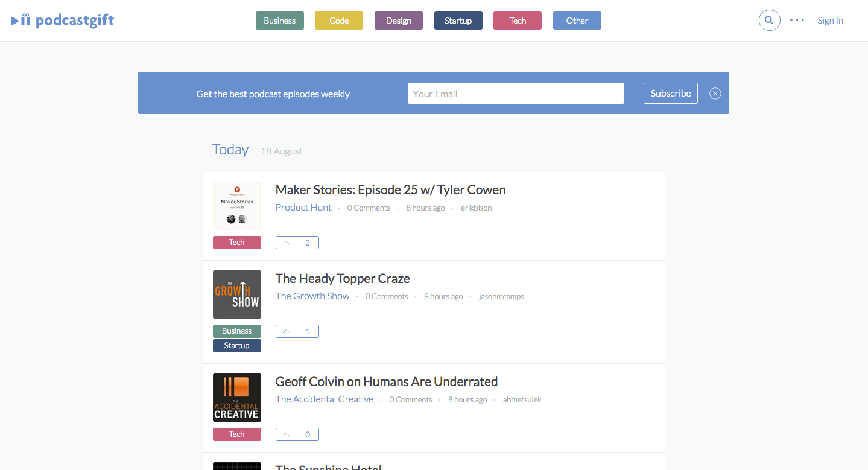Click The Accidental Creative thumbnail
Image resolution: width=868 pixels, height=470 pixels.
[237, 398]
